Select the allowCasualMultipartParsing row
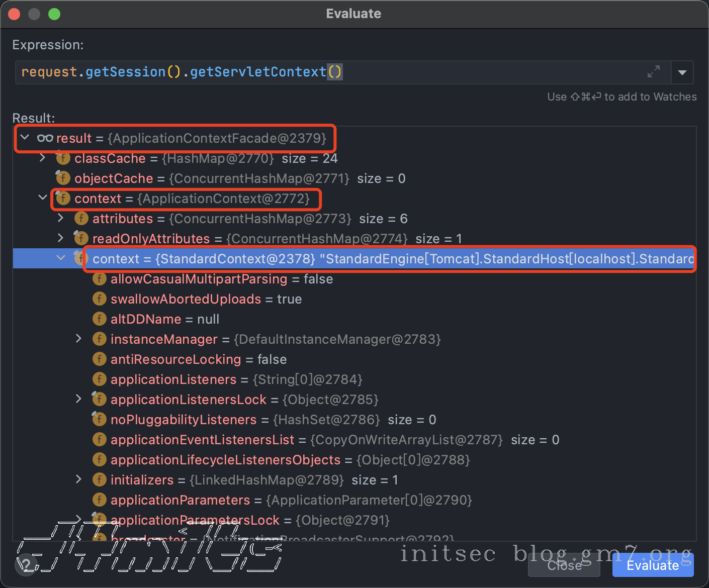 pos(221,279)
